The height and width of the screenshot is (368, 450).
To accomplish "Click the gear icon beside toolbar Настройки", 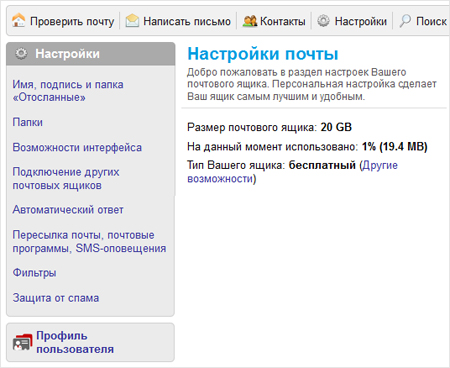I will coord(323,21).
